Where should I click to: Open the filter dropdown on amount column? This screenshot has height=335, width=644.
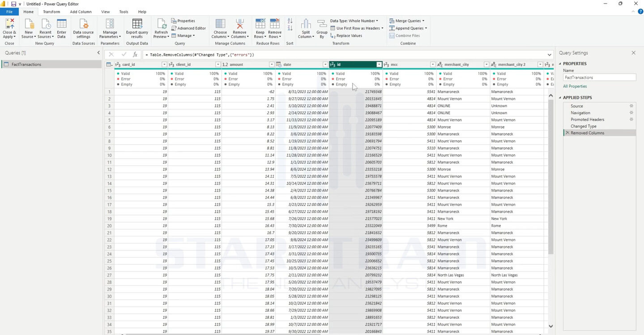[272, 64]
